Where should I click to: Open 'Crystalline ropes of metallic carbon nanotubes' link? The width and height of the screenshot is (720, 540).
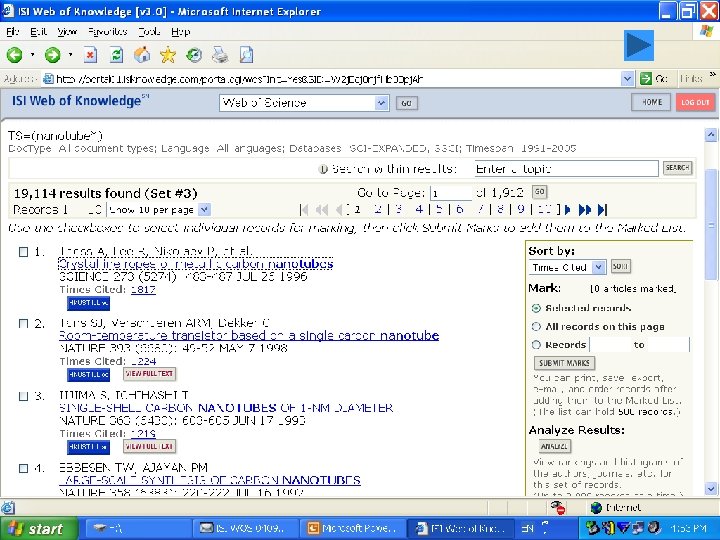click(x=196, y=264)
